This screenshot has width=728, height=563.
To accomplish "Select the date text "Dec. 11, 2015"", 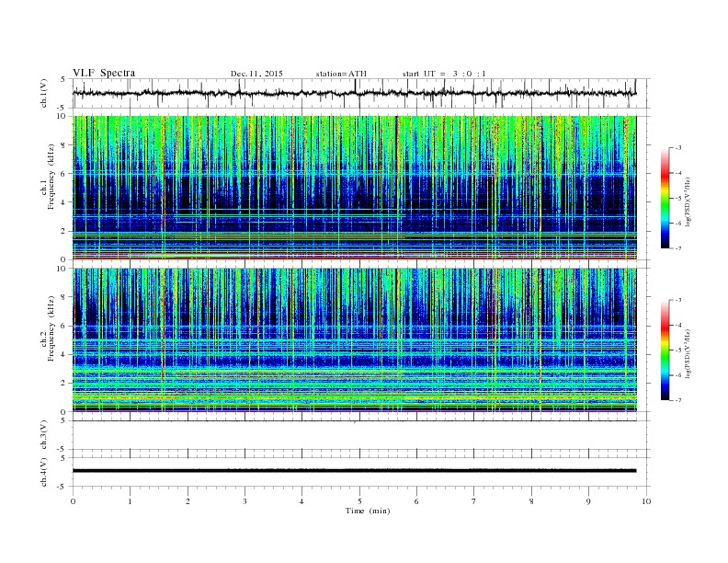I will (256, 74).
